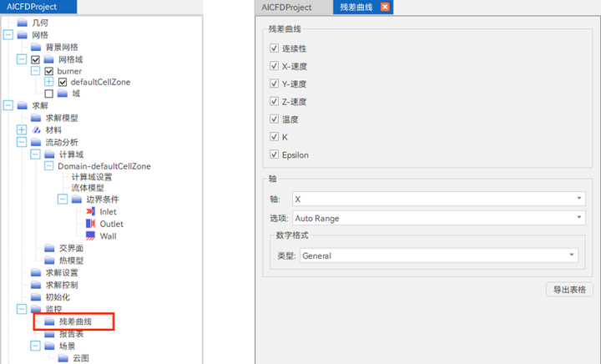Click the 场景 folder icon

click(x=49, y=346)
